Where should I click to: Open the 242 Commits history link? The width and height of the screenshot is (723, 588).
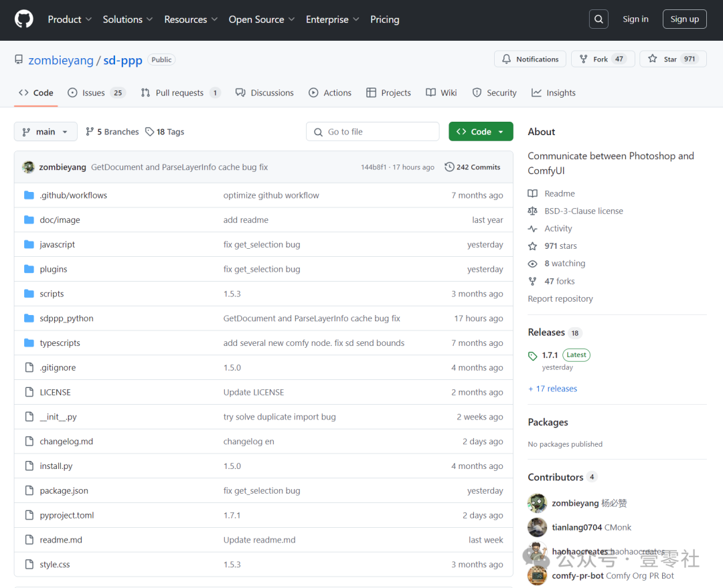(x=473, y=167)
